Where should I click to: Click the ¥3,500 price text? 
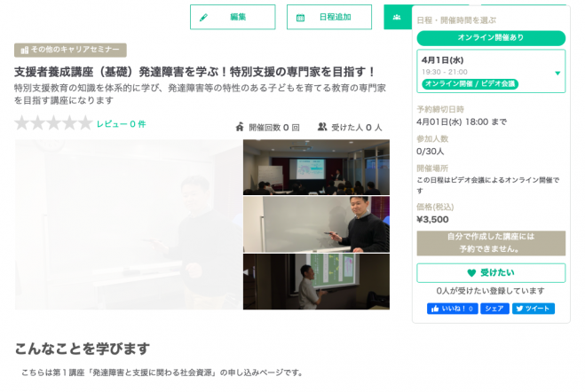pos(432,219)
